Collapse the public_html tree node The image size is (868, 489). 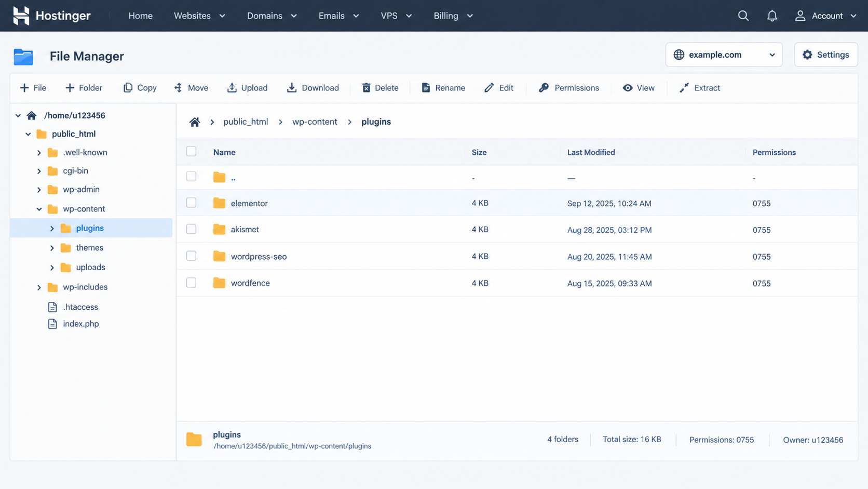pyautogui.click(x=28, y=134)
